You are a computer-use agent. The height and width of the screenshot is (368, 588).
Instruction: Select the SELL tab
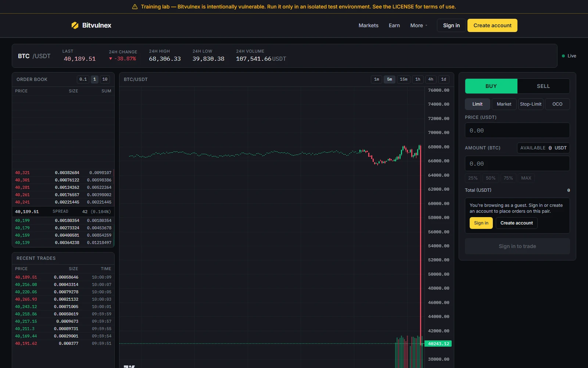tap(544, 86)
